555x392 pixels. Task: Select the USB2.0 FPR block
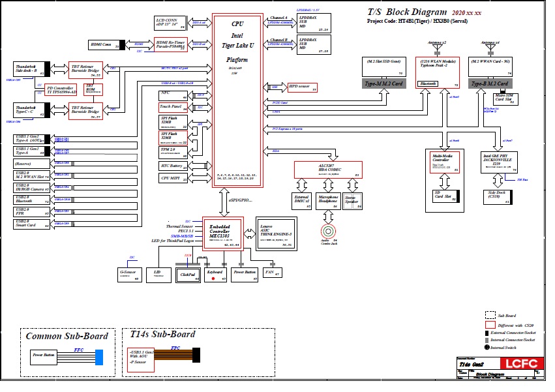tap(31, 212)
